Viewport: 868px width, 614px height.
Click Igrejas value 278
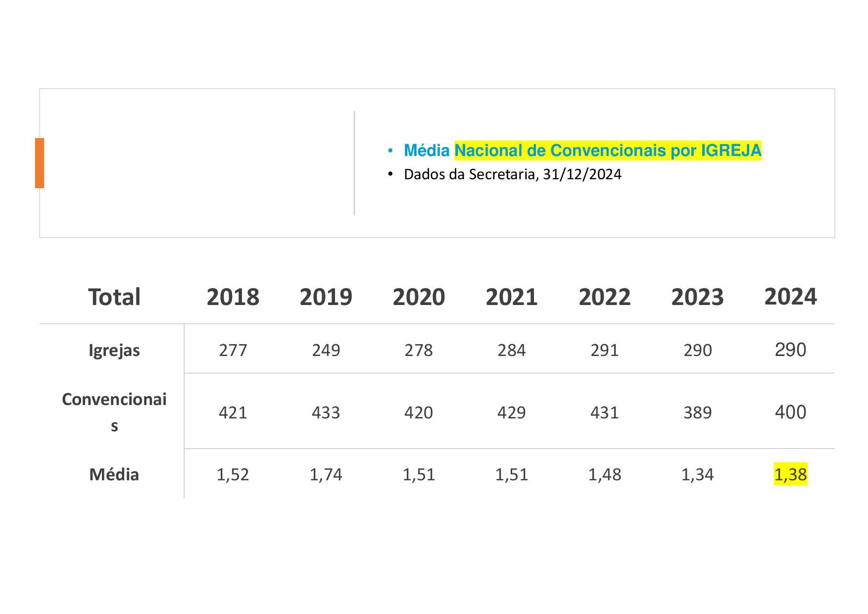point(419,351)
